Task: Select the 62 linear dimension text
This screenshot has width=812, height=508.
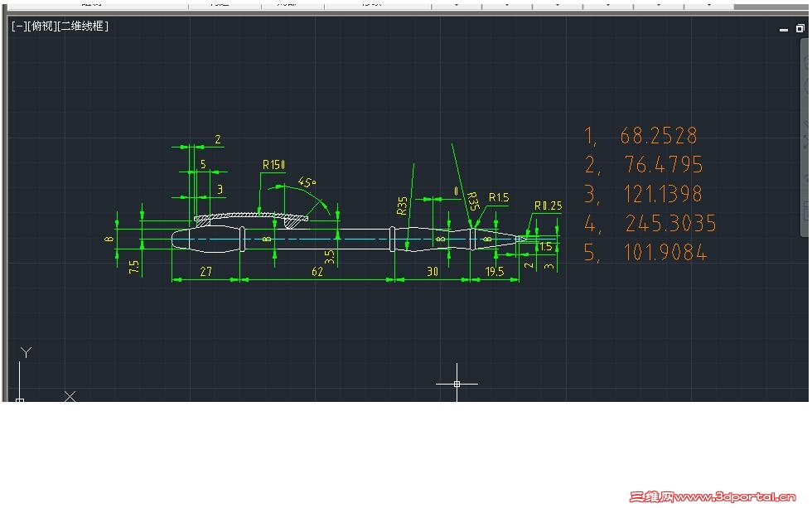Action: coord(317,271)
